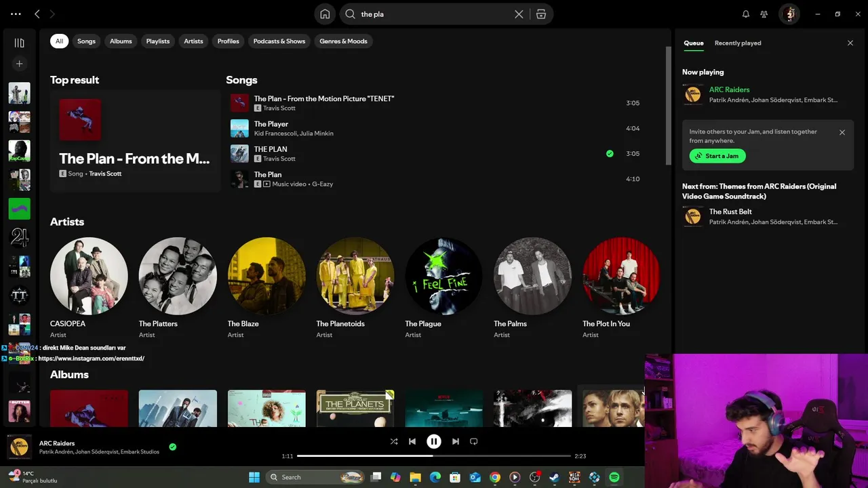The height and width of the screenshot is (488, 868).
Task: Open THE PLANETS album cover
Action: pyautogui.click(x=355, y=408)
